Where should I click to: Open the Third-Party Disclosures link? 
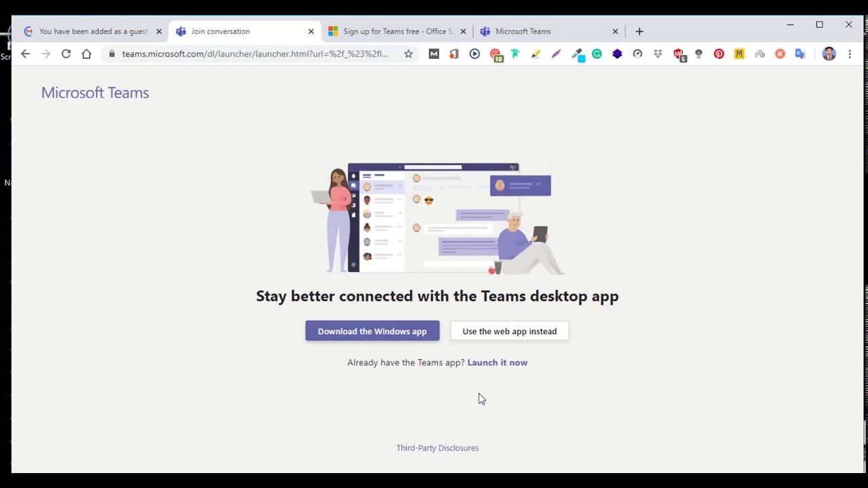point(437,448)
